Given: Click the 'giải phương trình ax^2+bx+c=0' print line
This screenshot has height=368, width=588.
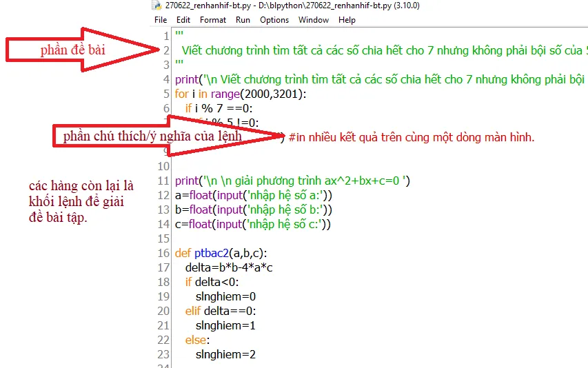Looking at the screenshot, I should point(292,181).
